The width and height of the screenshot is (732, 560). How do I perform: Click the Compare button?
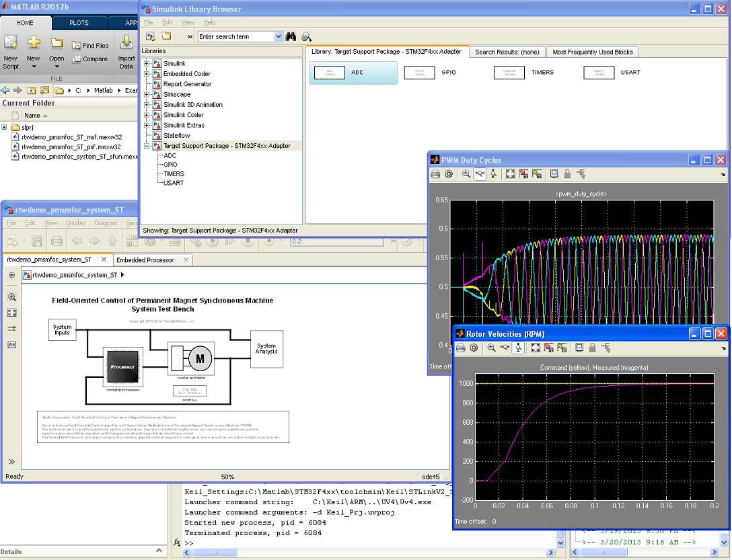(89, 59)
